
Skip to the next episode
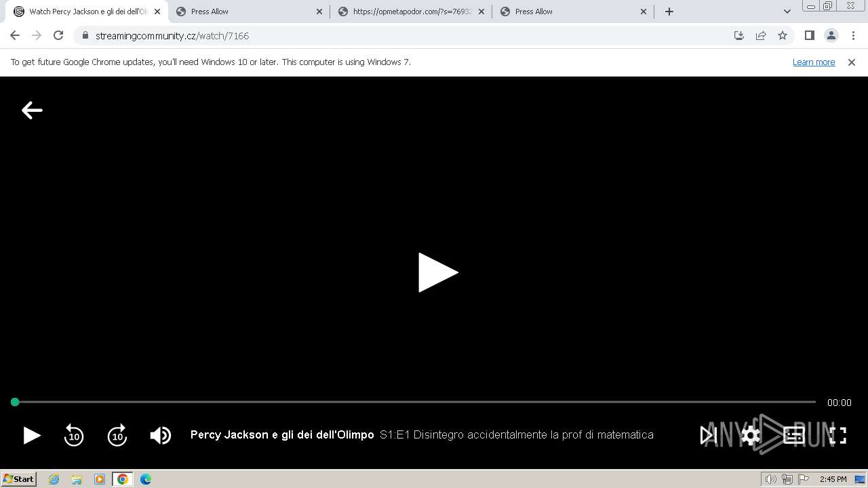[708, 435]
